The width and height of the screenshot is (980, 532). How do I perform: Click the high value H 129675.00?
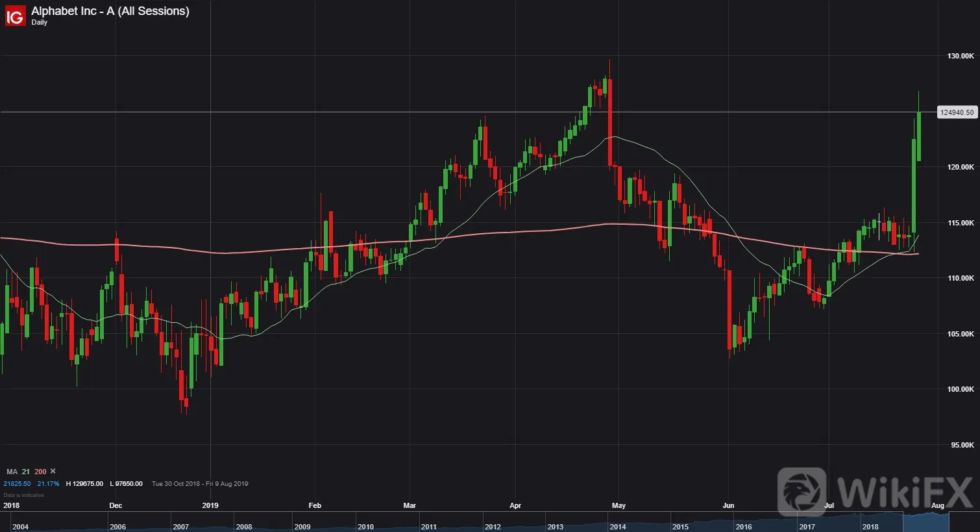click(84, 484)
